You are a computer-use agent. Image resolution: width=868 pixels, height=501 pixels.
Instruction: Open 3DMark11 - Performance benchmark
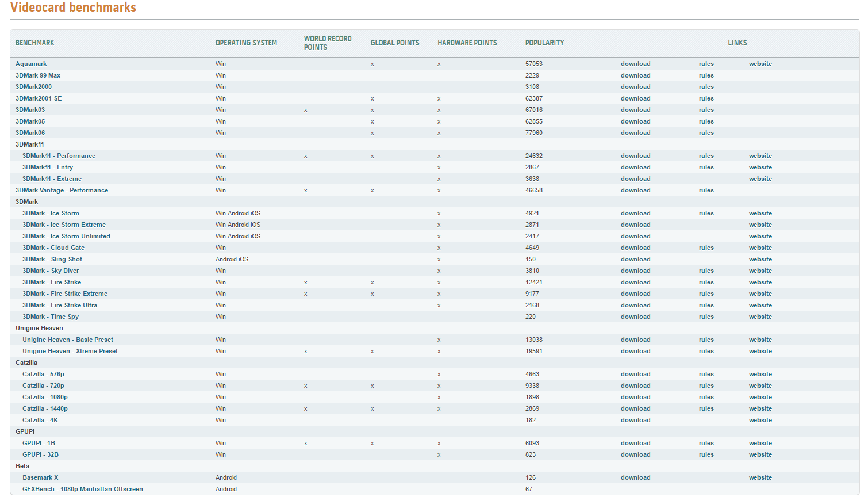click(59, 156)
